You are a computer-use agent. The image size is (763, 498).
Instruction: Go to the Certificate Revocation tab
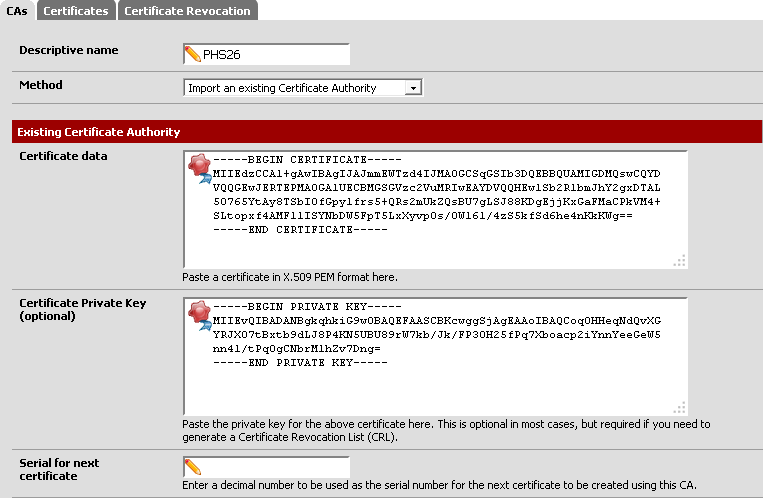[x=187, y=10]
